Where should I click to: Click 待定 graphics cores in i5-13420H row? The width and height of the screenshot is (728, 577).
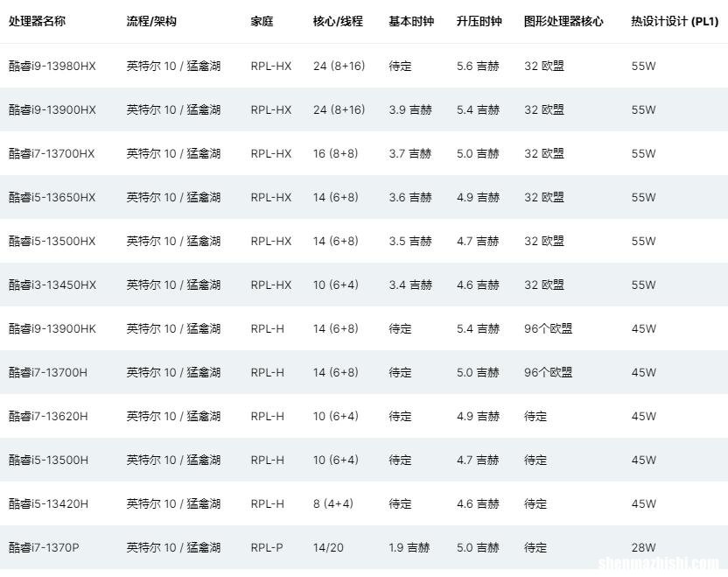click(x=535, y=503)
